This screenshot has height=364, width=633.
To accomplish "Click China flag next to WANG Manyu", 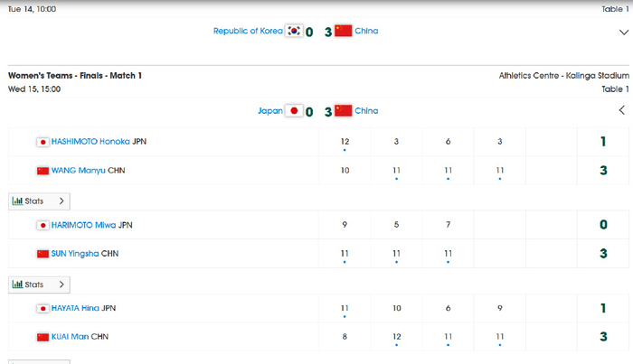I will click(x=43, y=171).
